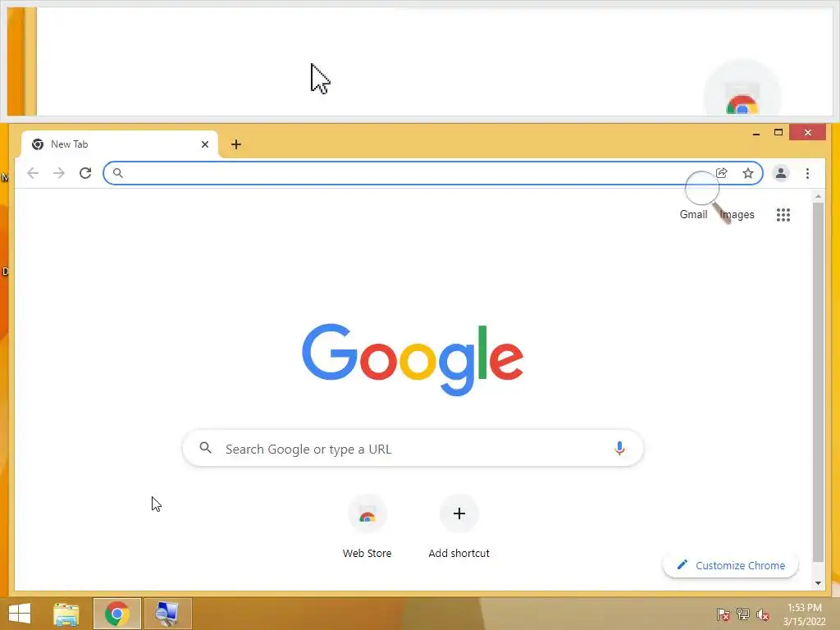Click the muted volume tray icon
Viewport: 840px width, 630px height.
click(763, 614)
